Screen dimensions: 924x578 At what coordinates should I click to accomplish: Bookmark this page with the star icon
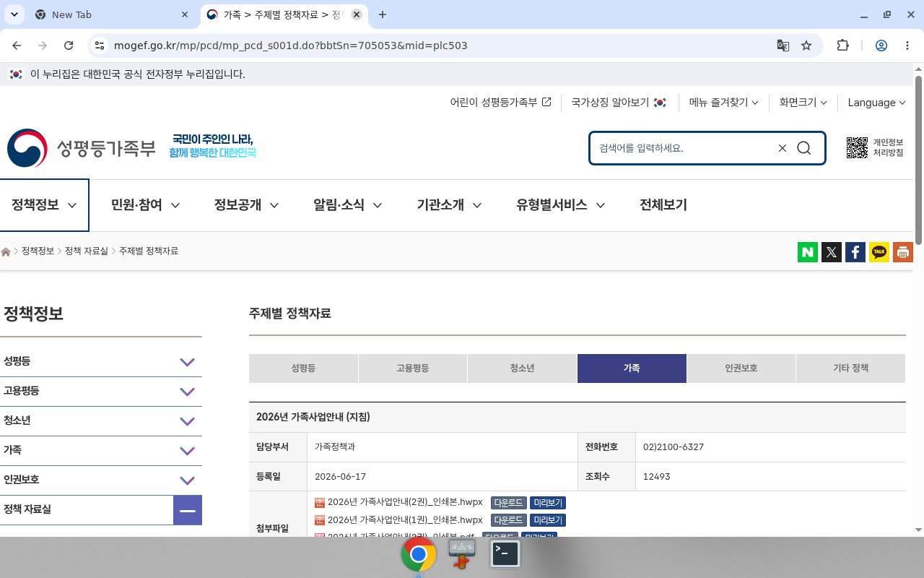tap(806, 46)
